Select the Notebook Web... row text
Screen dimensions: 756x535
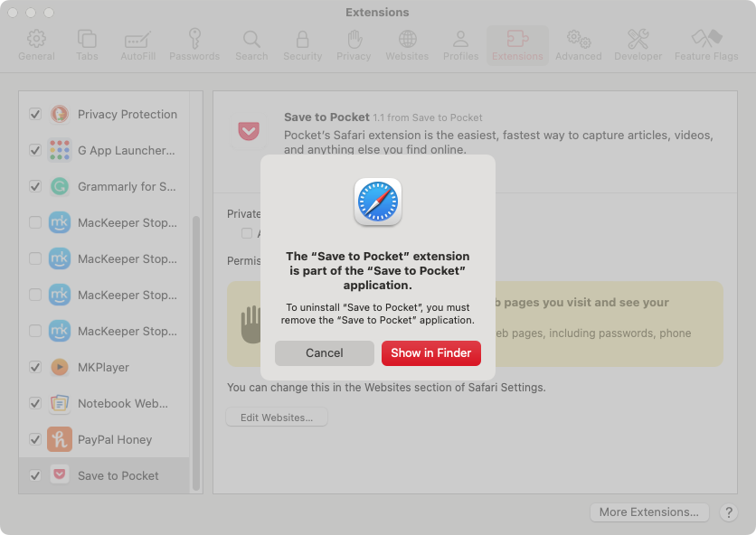coord(123,403)
